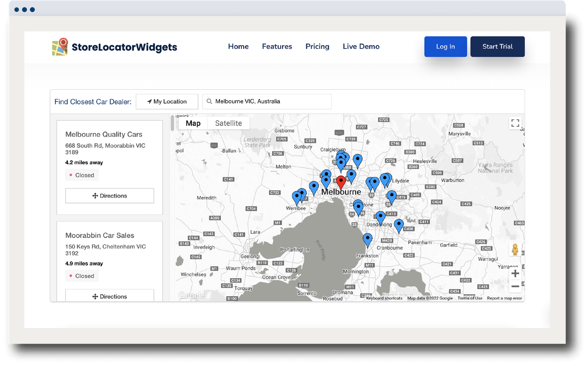Viewport: 588px width, 366px height.
Task: Click the 668 South Rd address
Action: point(105,149)
